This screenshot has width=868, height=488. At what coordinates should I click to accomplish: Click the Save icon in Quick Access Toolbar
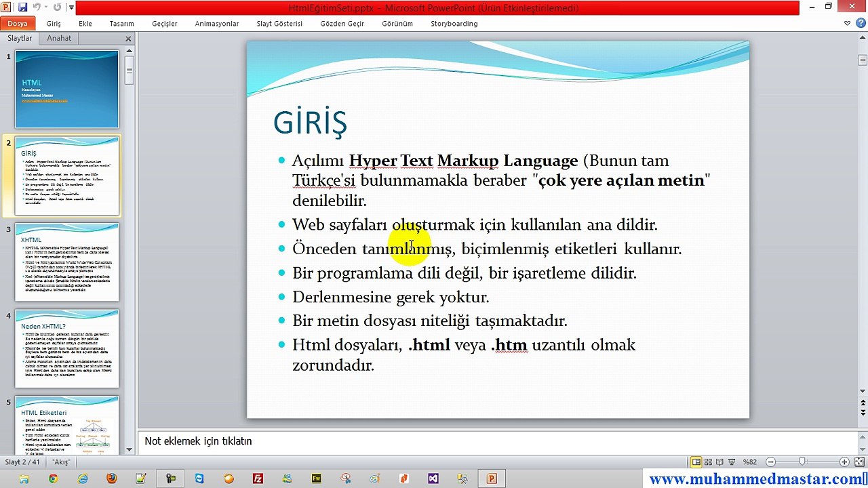(x=22, y=7)
